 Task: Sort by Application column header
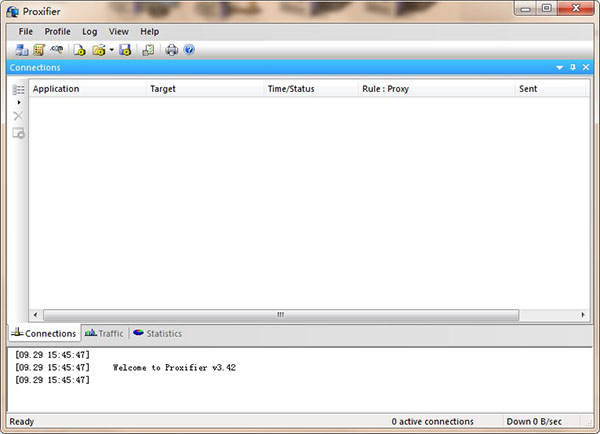coord(88,89)
